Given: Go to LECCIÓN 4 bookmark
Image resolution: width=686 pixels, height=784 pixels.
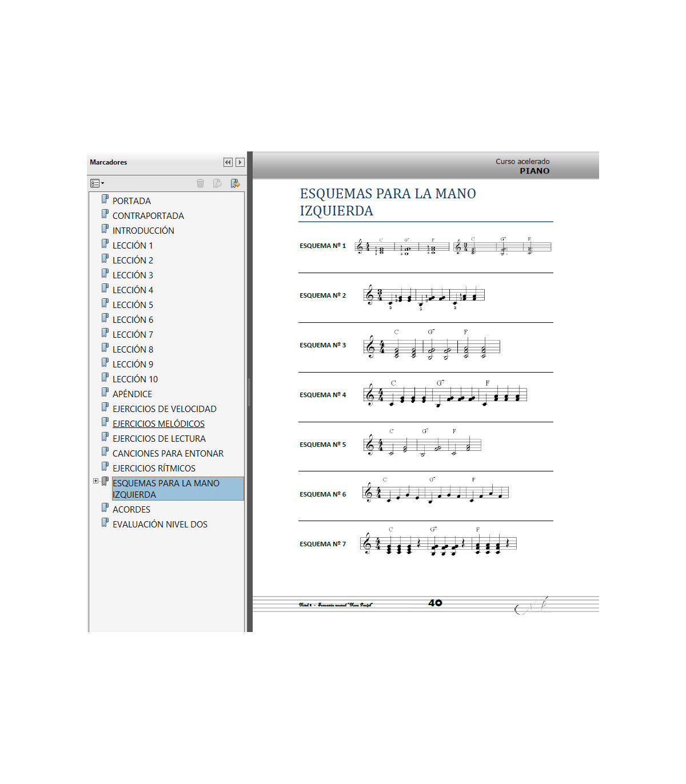Looking at the screenshot, I should pyautogui.click(x=133, y=290).
